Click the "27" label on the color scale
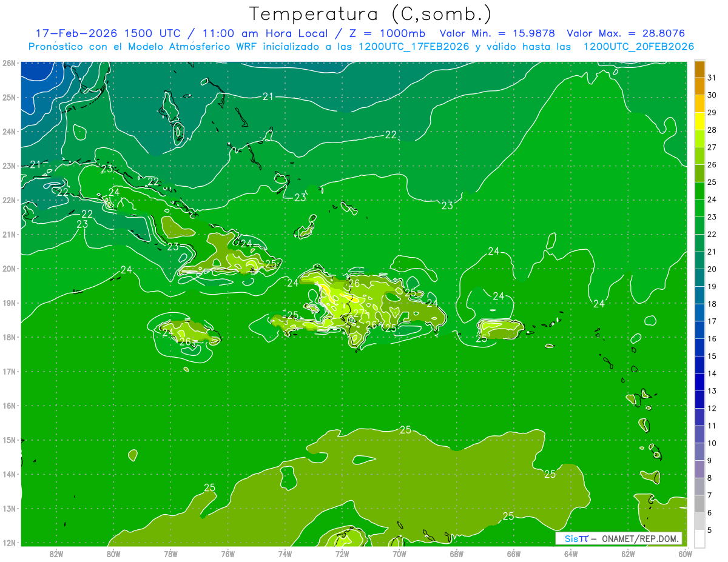Image resolution: width=728 pixels, height=562 pixels. tap(712, 147)
